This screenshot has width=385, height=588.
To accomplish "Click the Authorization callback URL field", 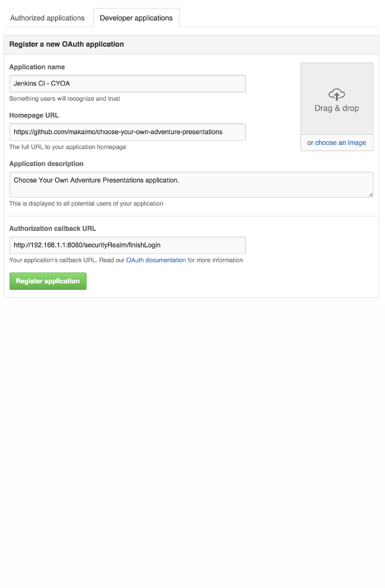I will coord(127,245).
